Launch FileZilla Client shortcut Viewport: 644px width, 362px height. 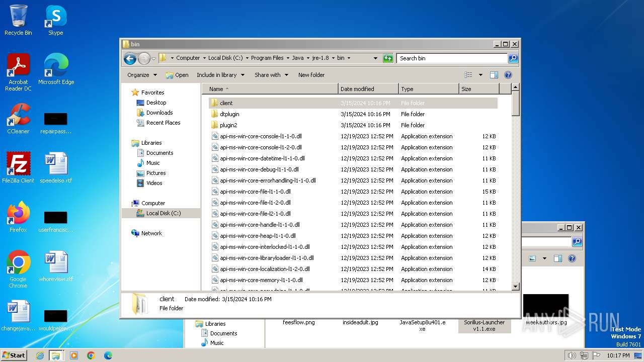[18, 167]
